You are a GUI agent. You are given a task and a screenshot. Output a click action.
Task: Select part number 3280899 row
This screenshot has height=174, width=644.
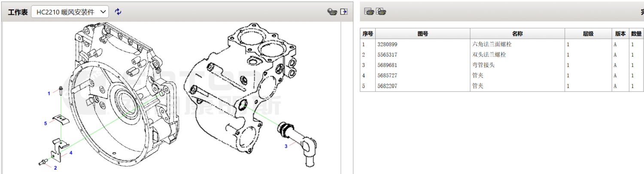(x=387, y=44)
